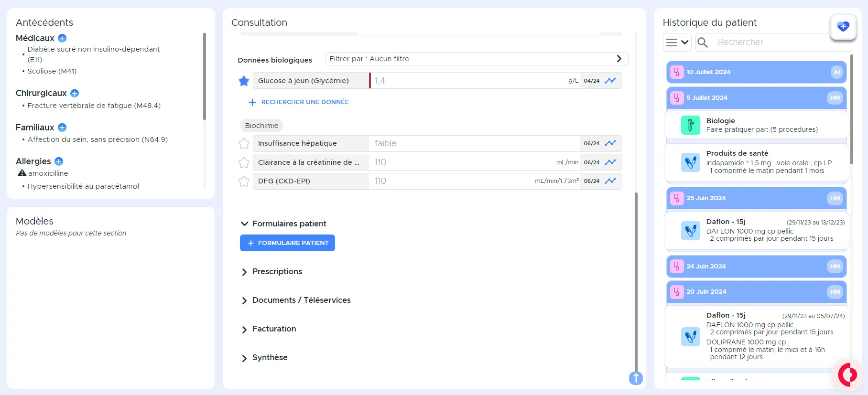Image resolution: width=868 pixels, height=395 pixels.
Task: Click the Biologie test tube icon
Action: pos(690,126)
